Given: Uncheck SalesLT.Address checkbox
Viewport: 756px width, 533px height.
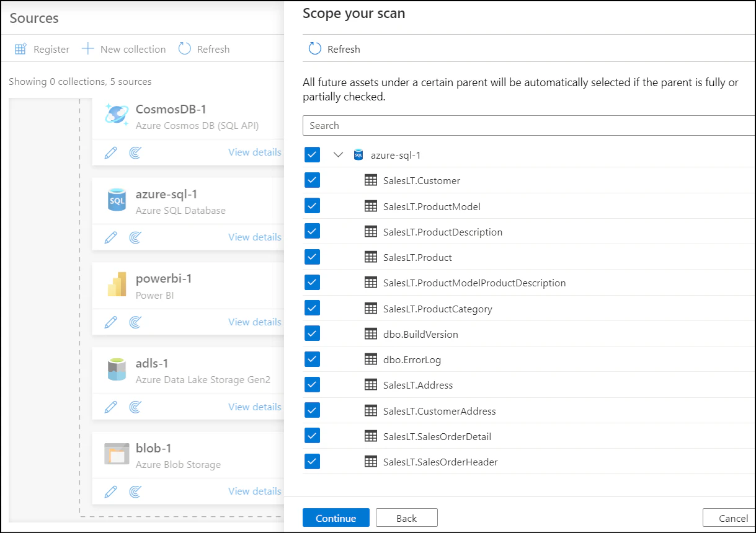Looking at the screenshot, I should (x=312, y=385).
